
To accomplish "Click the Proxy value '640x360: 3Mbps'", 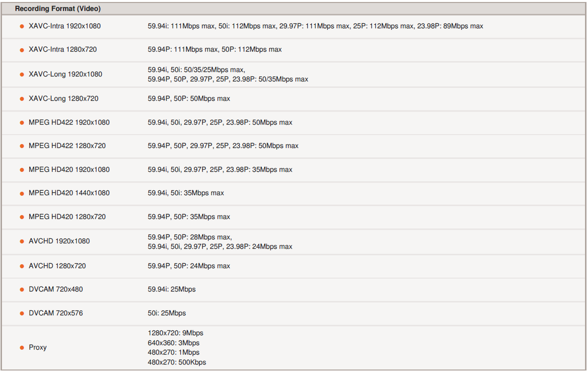I will tap(174, 343).
